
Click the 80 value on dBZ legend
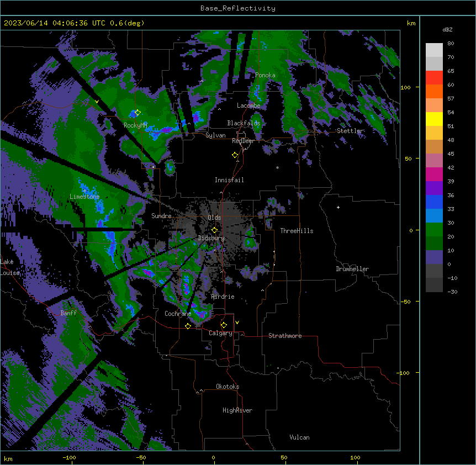coord(451,44)
